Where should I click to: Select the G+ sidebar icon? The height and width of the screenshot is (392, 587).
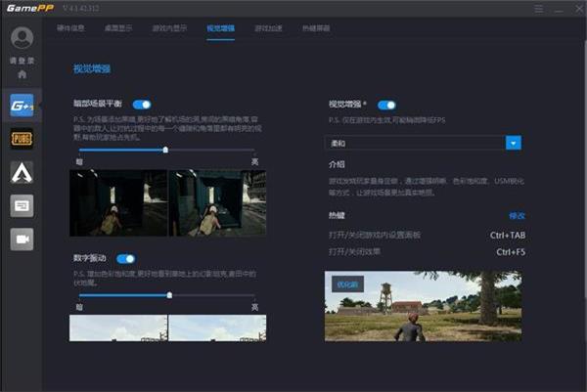point(22,106)
